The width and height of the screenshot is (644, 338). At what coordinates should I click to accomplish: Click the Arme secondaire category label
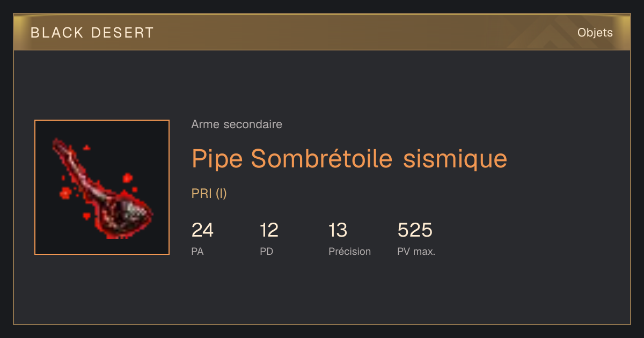pos(237,124)
